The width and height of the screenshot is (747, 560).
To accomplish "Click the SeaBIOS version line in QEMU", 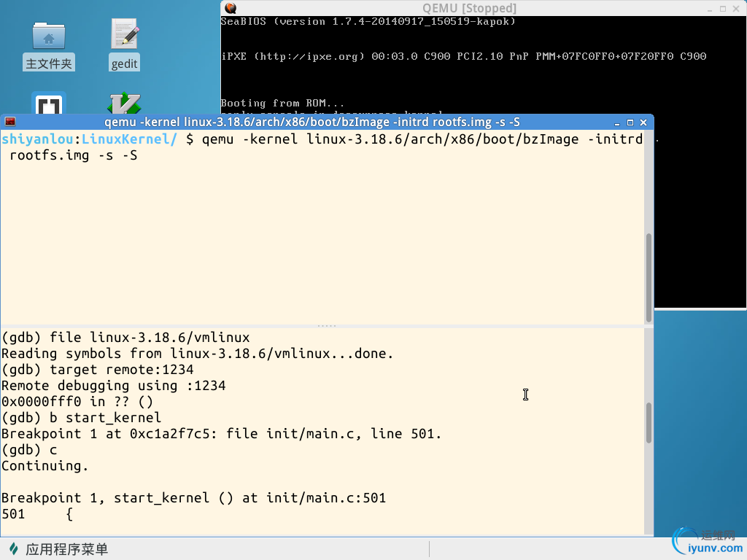I will click(x=368, y=21).
